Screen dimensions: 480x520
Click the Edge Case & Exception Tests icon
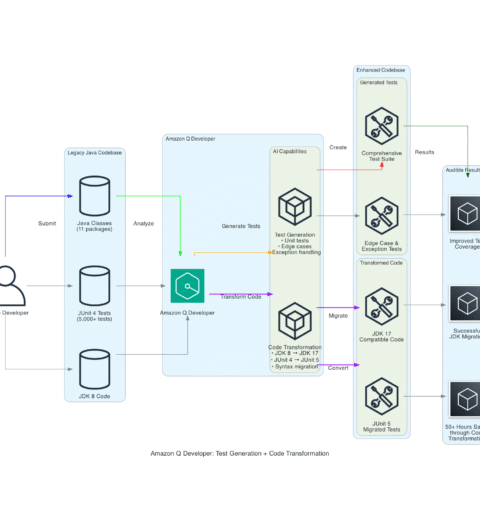pyautogui.click(x=382, y=216)
